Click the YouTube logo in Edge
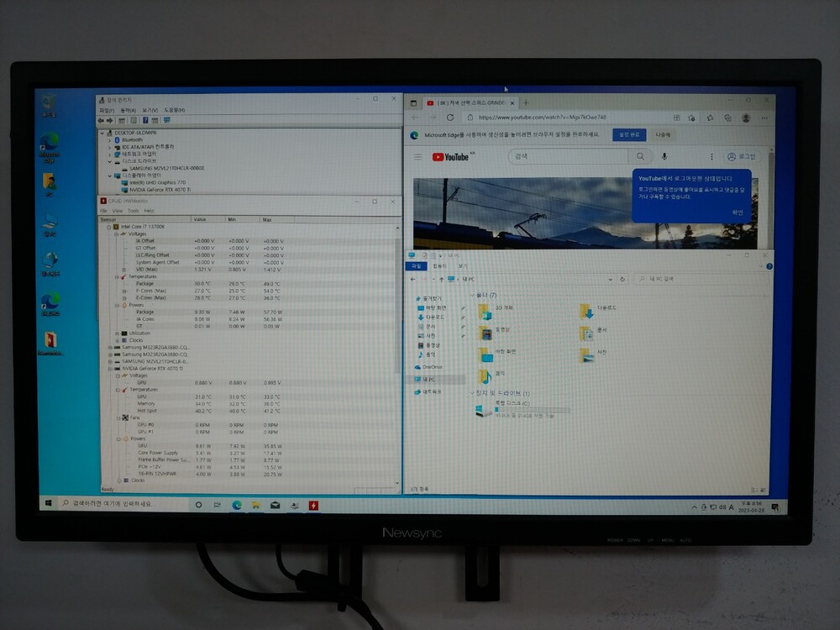840x630 pixels. [x=450, y=157]
